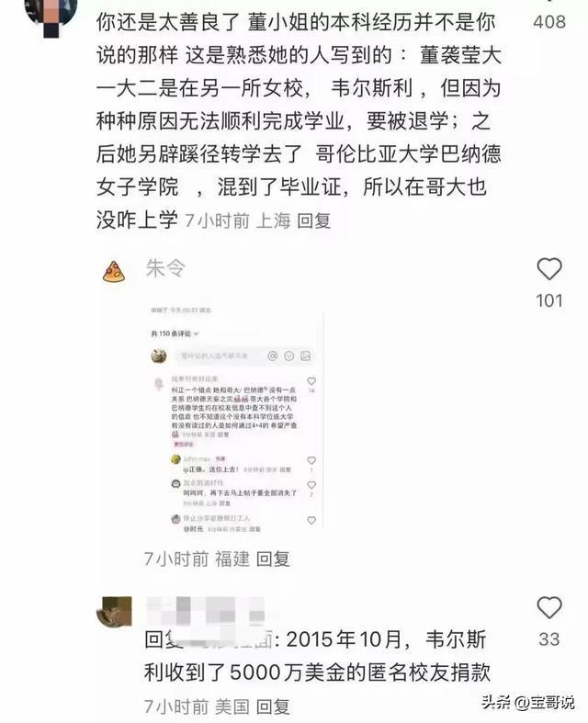
Task: Open the attached screenshot image in comment
Action: coord(234,419)
